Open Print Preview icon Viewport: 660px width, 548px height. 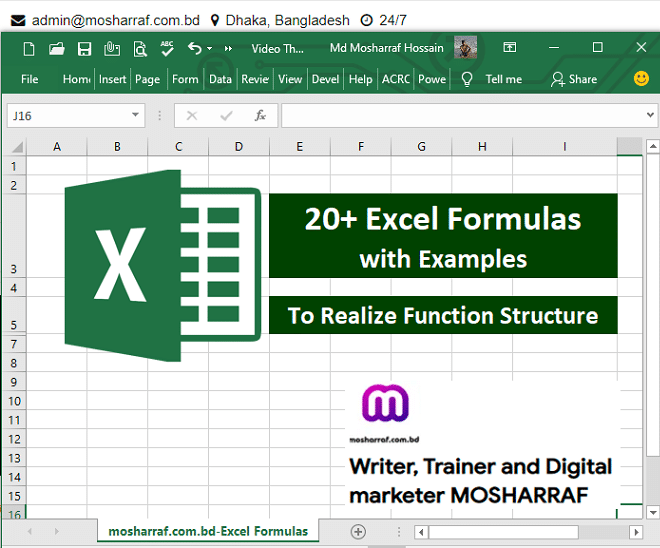tap(140, 49)
